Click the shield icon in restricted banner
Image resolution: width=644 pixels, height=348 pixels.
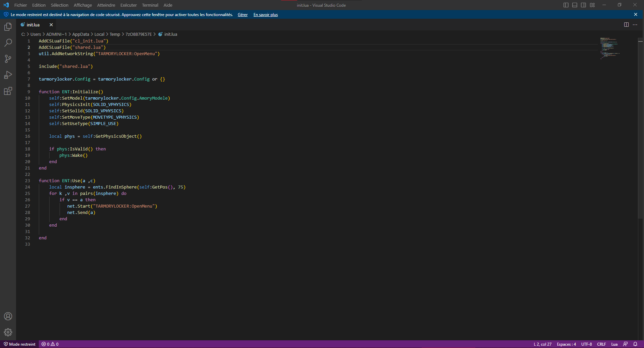point(6,14)
